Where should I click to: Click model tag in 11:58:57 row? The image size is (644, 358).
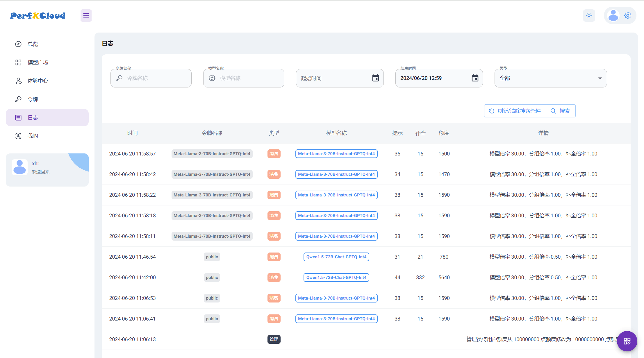[336, 154]
